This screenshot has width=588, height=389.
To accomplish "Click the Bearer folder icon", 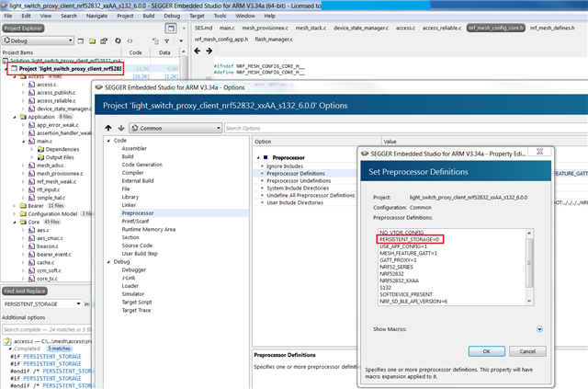I will pos(23,206).
